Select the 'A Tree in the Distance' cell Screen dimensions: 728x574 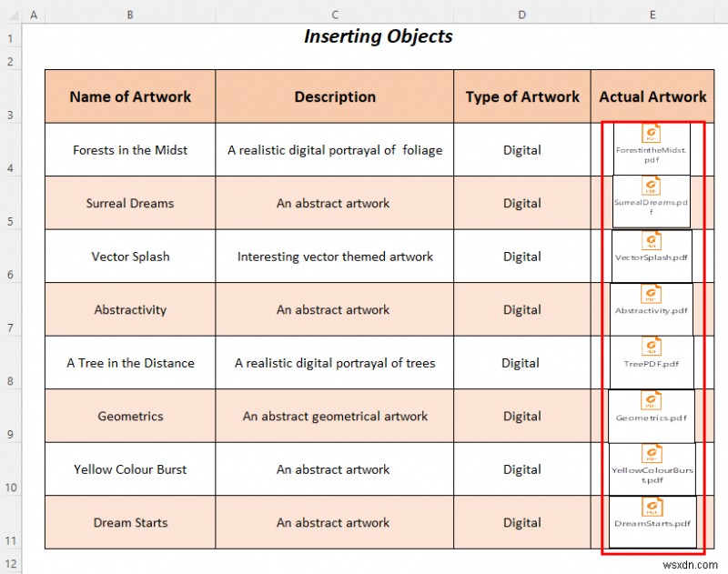tap(130, 362)
